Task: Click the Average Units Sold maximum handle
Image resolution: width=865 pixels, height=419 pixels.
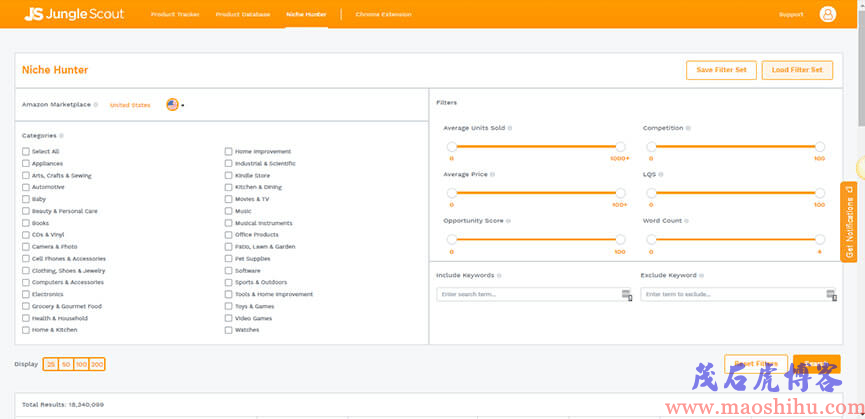Action: point(621,147)
